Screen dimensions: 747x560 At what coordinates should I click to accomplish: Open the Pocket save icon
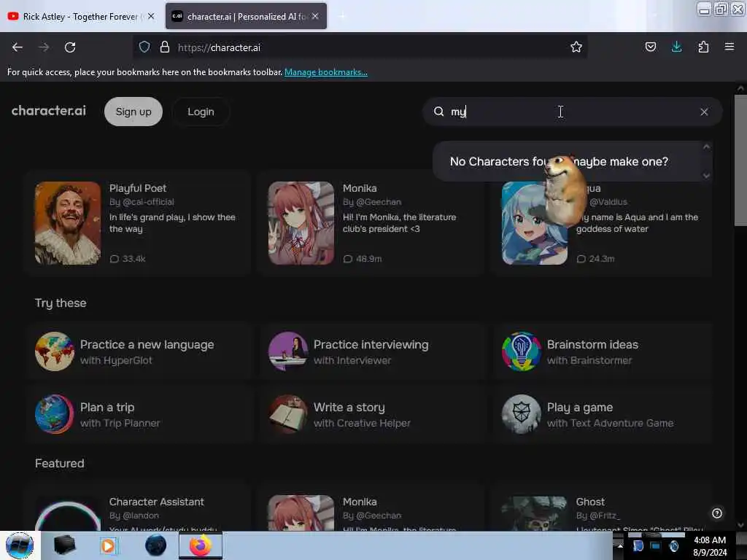(x=650, y=47)
